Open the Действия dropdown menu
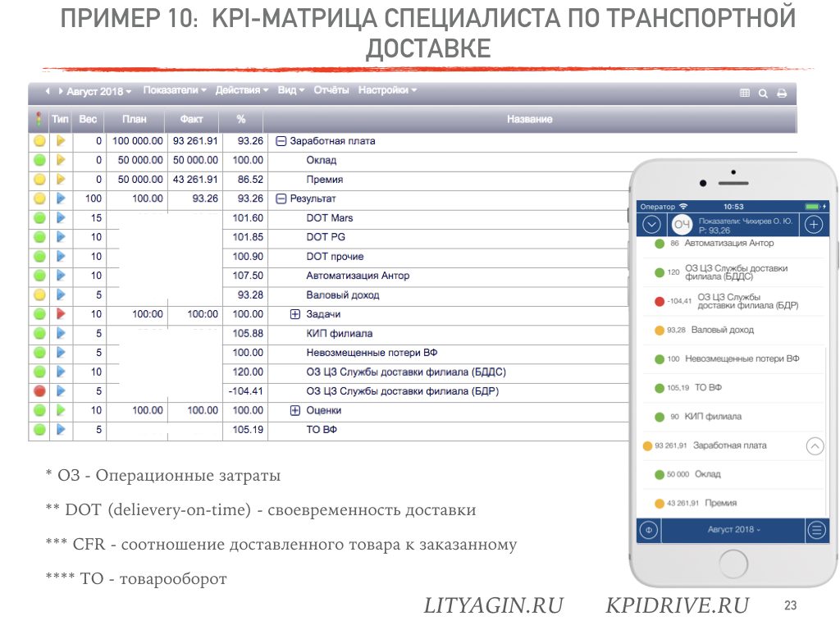This screenshot has height=630, width=840. click(242, 90)
